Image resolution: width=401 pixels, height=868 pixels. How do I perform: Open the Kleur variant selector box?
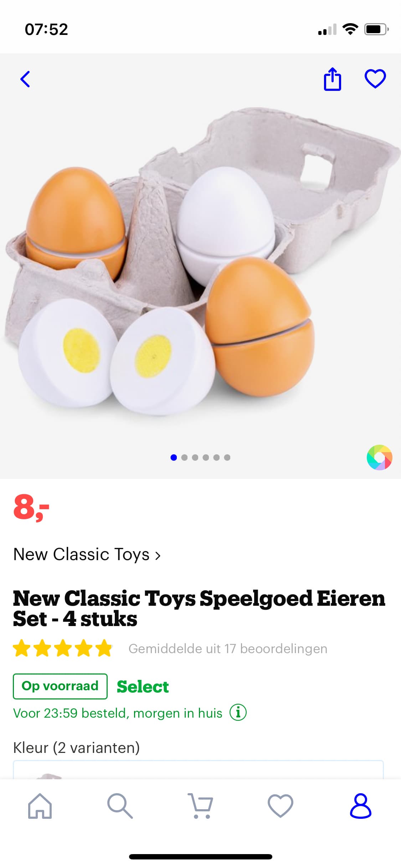(198, 770)
